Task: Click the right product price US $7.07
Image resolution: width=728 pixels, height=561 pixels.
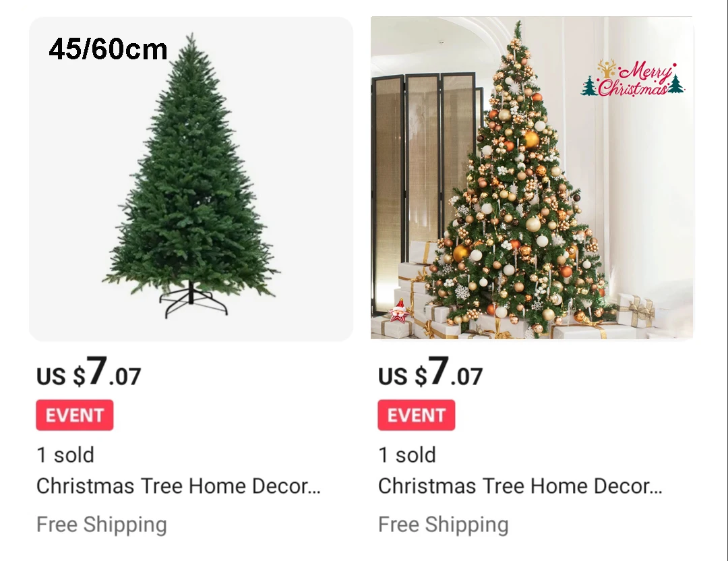Action: [430, 372]
